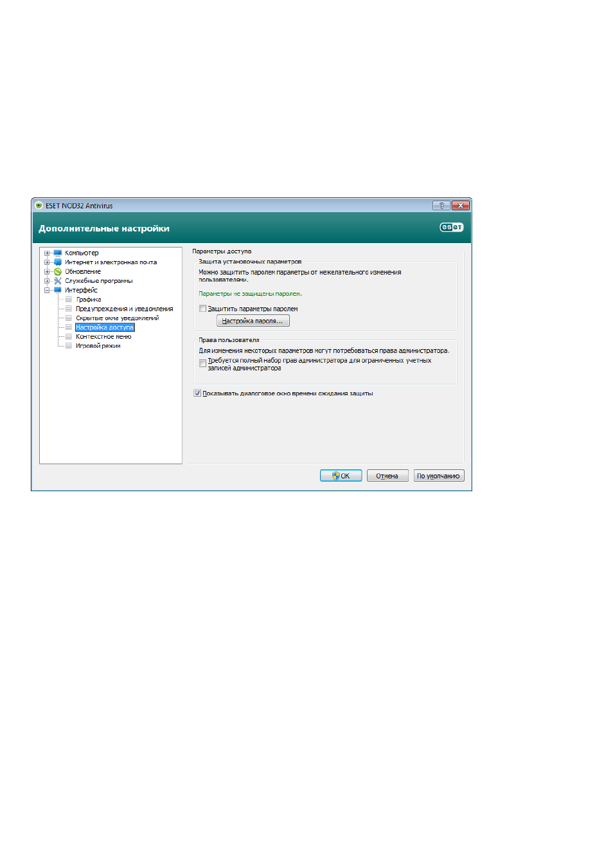Click the Отмена button
Image resolution: width=613 pixels, height=868 pixels.
pyautogui.click(x=387, y=476)
